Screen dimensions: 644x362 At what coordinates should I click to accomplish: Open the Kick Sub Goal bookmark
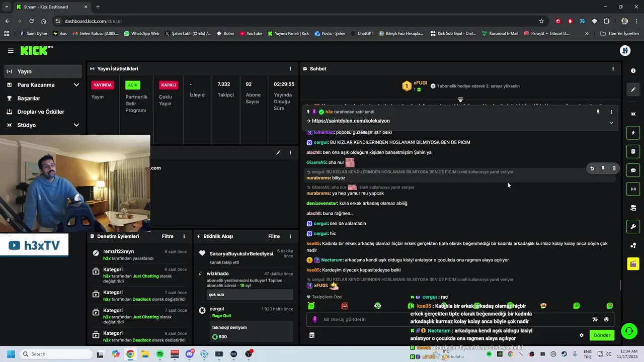click(x=453, y=34)
